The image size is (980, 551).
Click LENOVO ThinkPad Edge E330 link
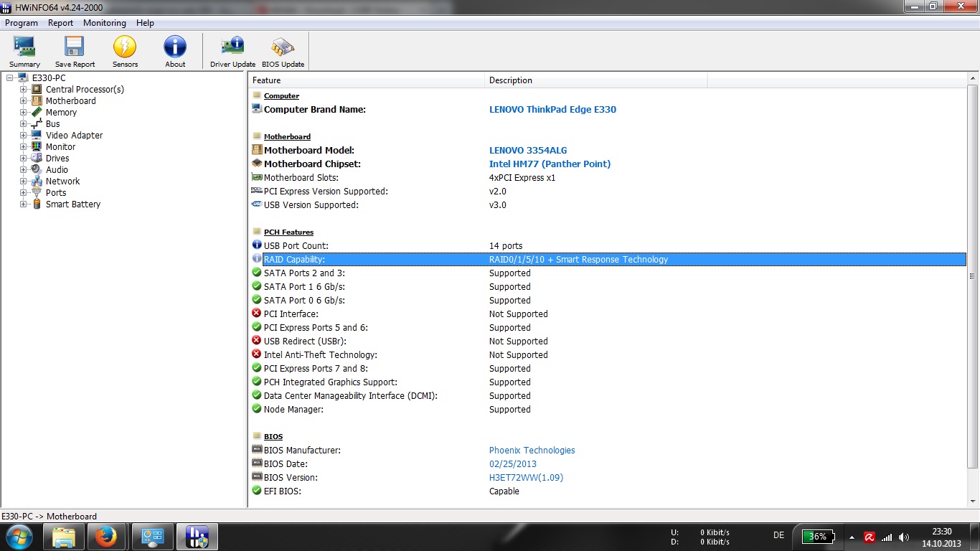pyautogui.click(x=552, y=110)
